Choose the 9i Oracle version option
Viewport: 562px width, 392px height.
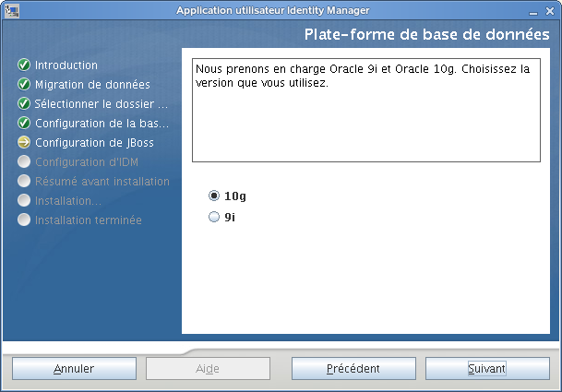pyautogui.click(x=215, y=218)
